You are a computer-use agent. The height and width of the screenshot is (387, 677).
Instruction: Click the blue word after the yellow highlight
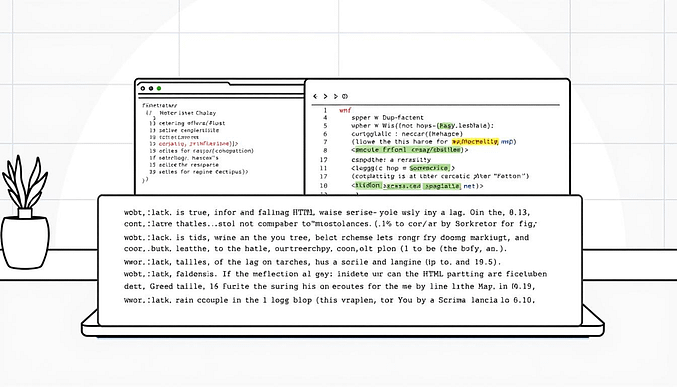(506, 142)
